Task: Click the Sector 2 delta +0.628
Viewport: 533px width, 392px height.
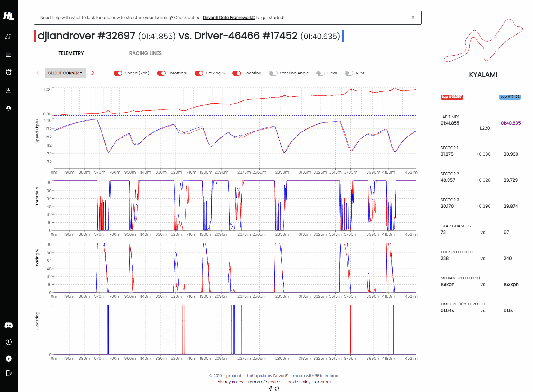Action: click(483, 180)
